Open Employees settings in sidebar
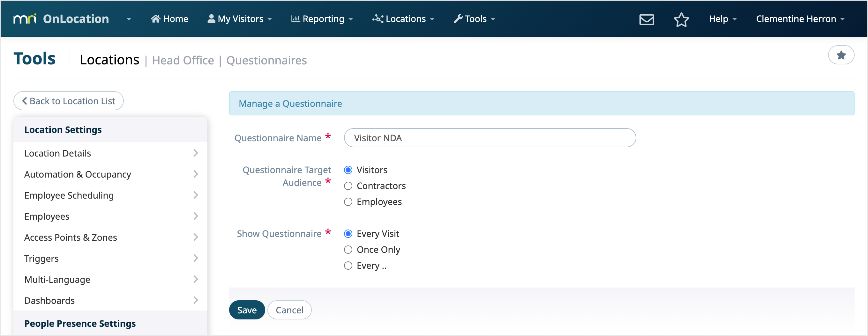Image resolution: width=868 pixels, height=336 pixels. pyautogui.click(x=110, y=216)
